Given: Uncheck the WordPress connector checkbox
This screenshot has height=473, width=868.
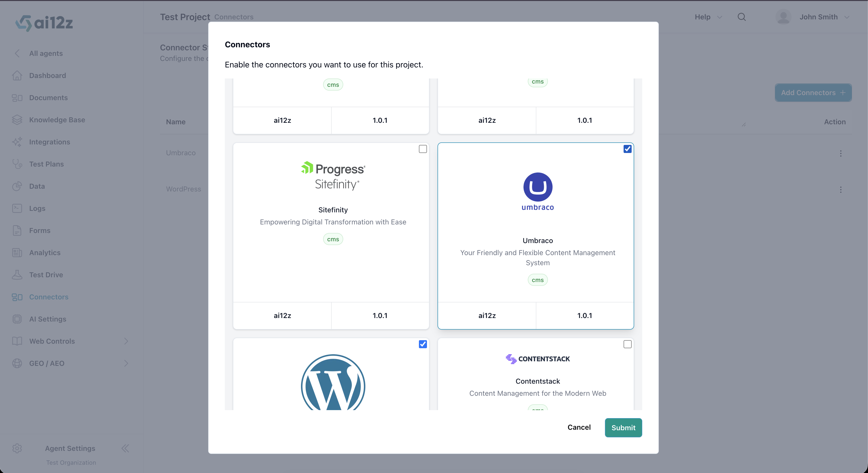Looking at the screenshot, I should click(422, 344).
